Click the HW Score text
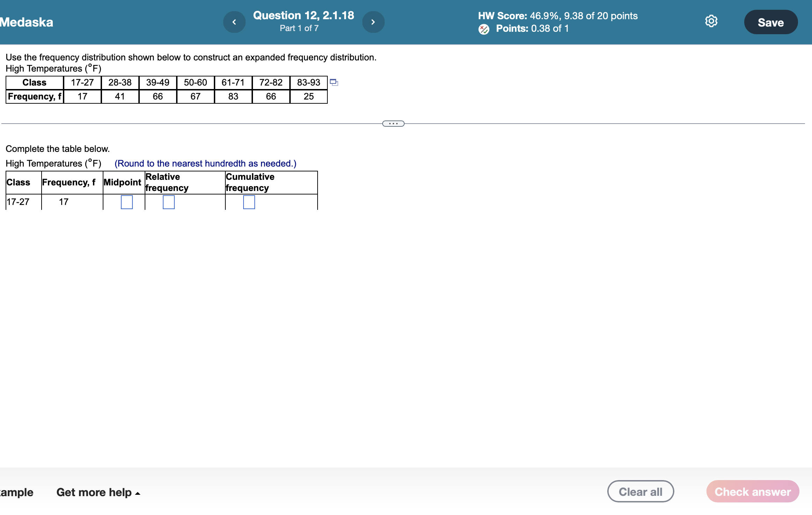This screenshot has height=515, width=812. pos(558,16)
